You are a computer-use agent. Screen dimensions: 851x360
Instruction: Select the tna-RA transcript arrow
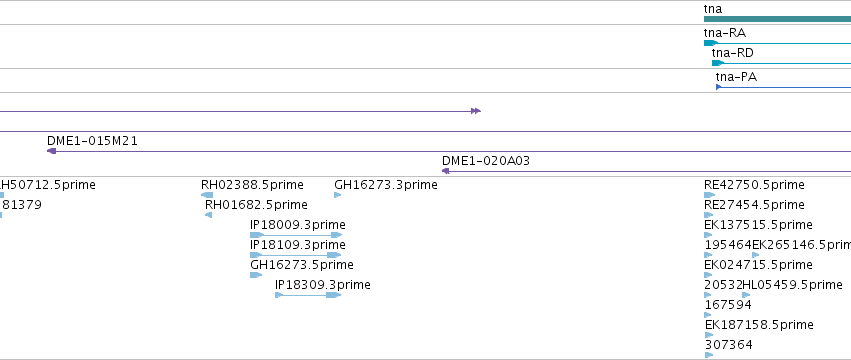click(x=711, y=43)
